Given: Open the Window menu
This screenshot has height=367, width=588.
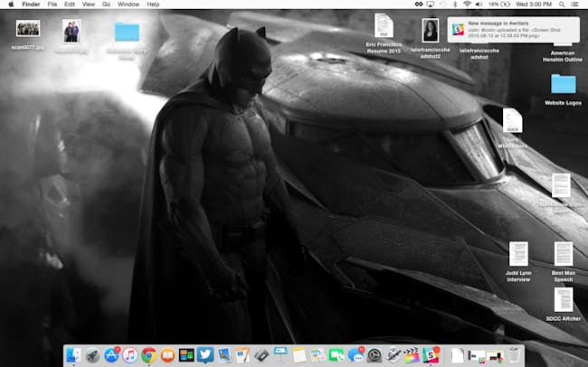Looking at the screenshot, I should tap(128, 5).
